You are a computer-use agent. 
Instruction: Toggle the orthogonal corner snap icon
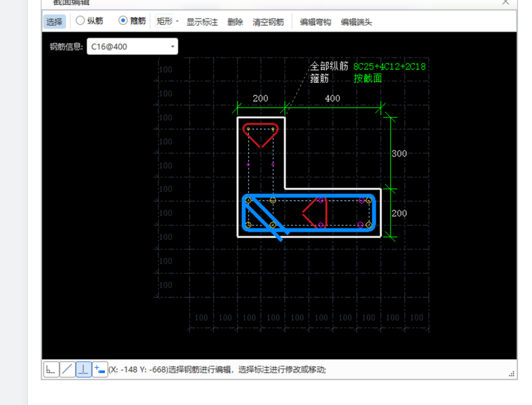click(x=51, y=369)
